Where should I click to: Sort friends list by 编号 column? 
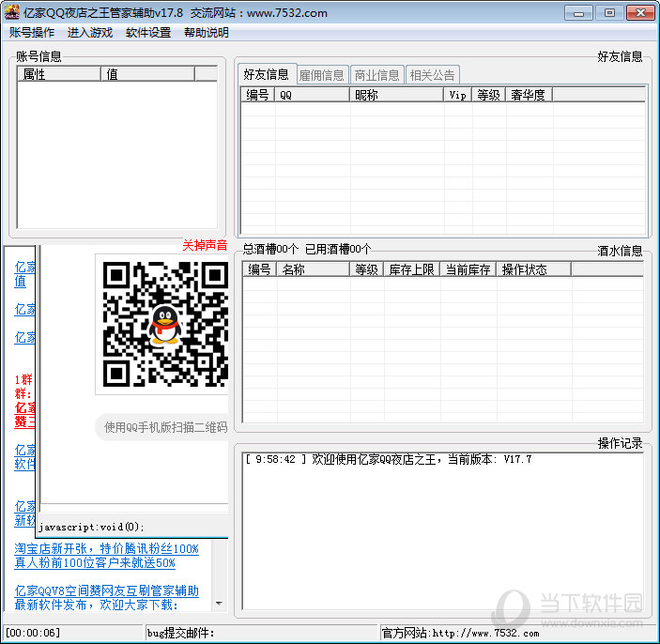258,95
